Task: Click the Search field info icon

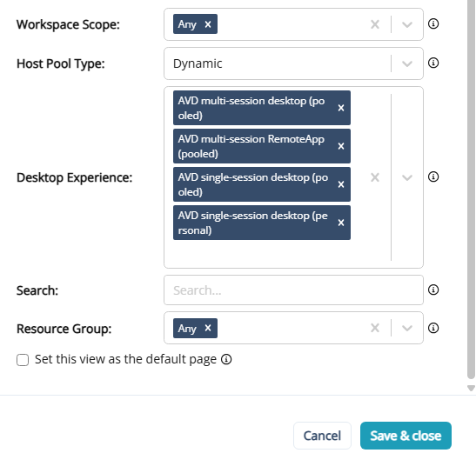Action: (433, 290)
